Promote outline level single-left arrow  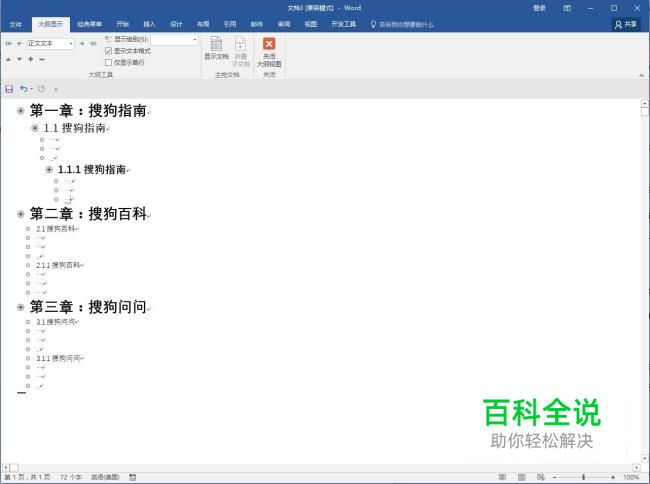(19, 44)
